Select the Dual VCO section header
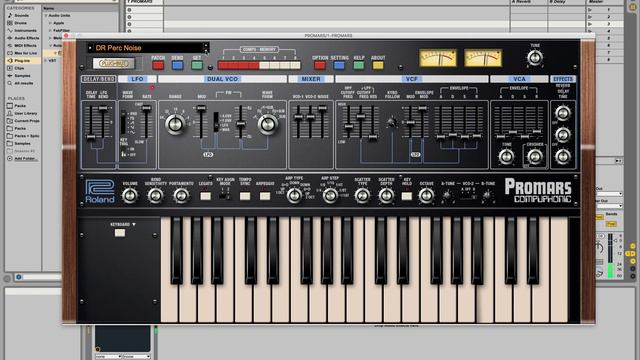The width and height of the screenshot is (640, 360). pyautogui.click(x=222, y=79)
